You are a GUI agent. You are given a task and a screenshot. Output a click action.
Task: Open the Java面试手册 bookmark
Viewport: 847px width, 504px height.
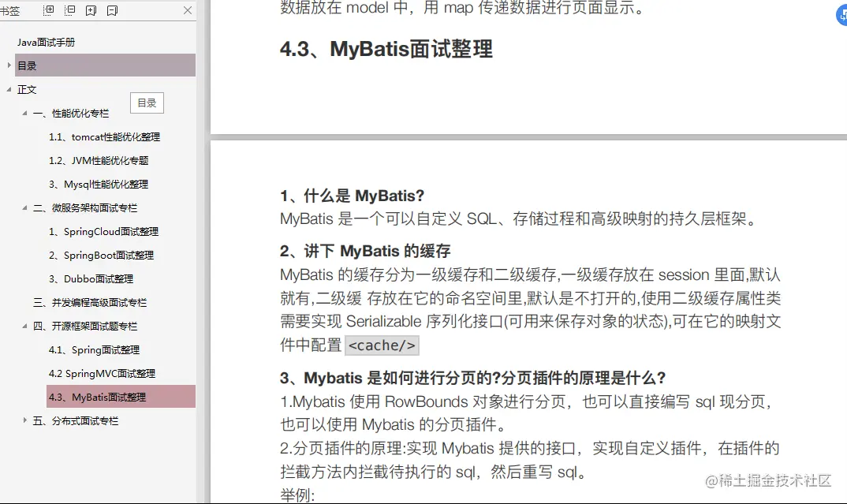point(46,42)
